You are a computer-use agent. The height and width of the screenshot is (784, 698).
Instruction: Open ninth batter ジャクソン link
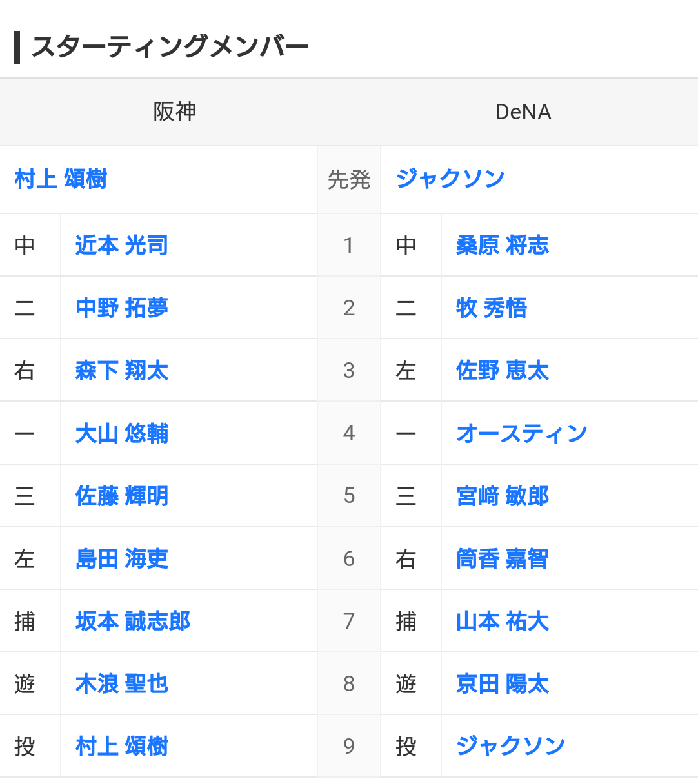pyautogui.click(x=510, y=746)
